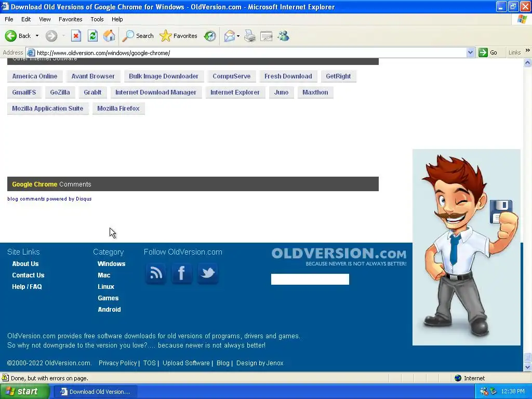Open the address bar URL dropdown
Image resolution: width=532 pixels, height=399 pixels.
click(x=470, y=52)
